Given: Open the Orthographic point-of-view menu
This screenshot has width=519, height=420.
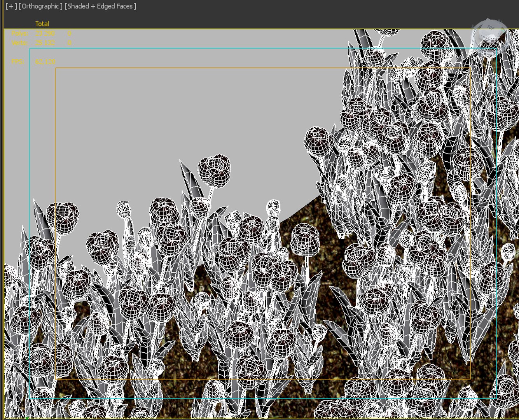Looking at the screenshot, I should 40,6.
